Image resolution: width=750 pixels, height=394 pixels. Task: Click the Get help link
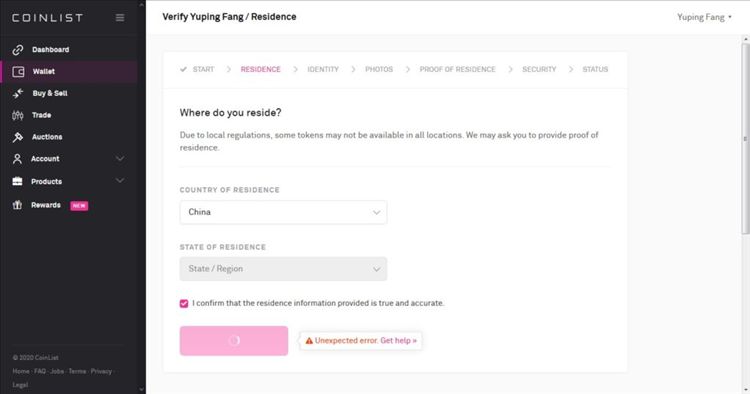pos(398,340)
